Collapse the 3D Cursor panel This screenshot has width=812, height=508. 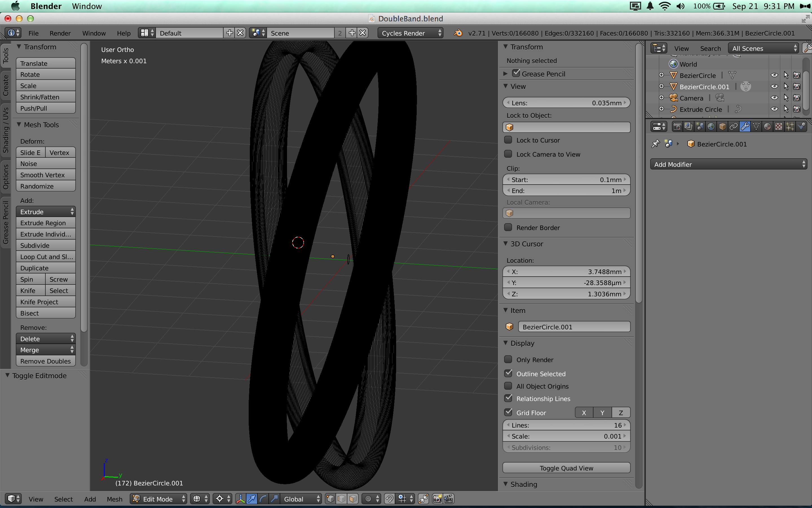pyautogui.click(x=506, y=244)
